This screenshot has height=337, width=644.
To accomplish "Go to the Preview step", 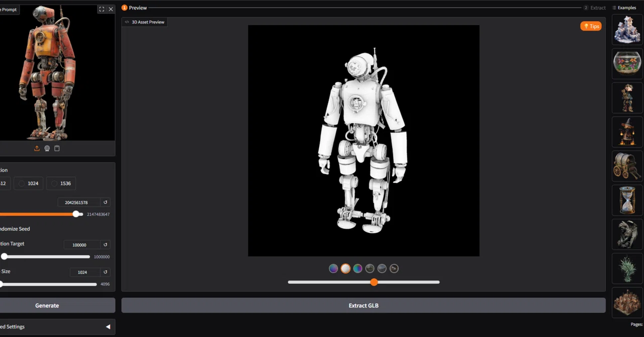I will tap(134, 8).
